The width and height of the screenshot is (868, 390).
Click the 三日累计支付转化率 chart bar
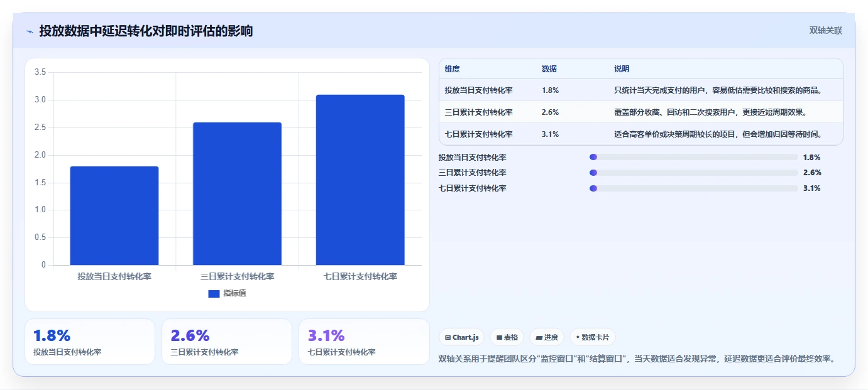click(237, 193)
